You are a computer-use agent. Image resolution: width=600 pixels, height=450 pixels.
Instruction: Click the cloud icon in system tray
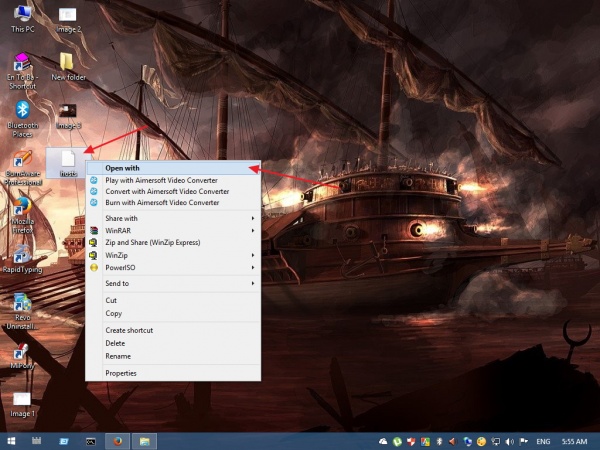pos(383,442)
